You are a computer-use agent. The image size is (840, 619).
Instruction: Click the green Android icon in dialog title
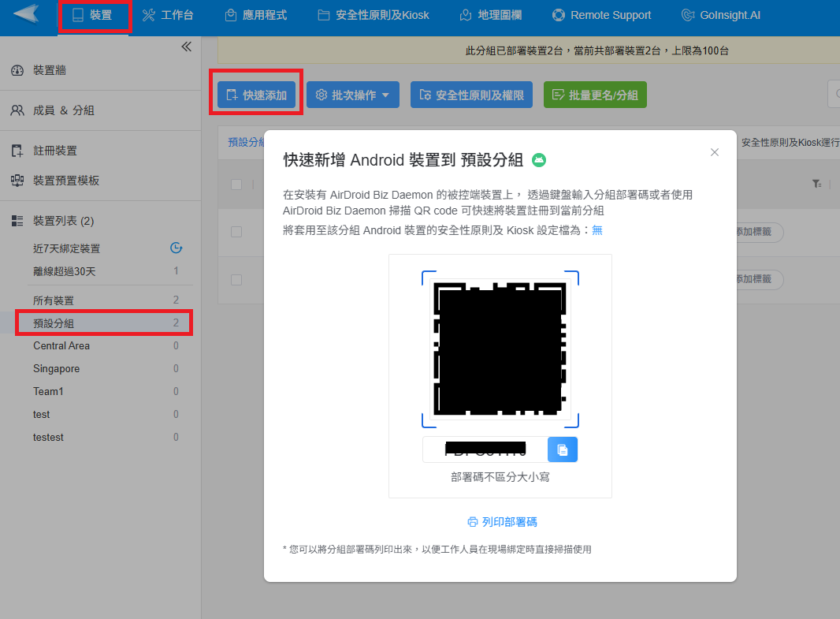[539, 160]
